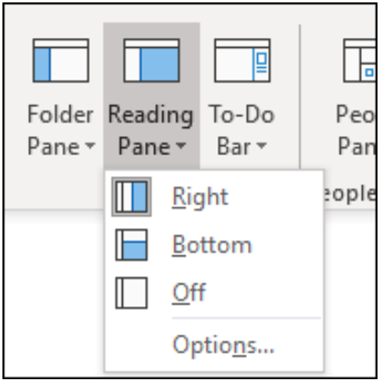This screenshot has height=381, width=381.
Task: Select the Bottom reading pane icon
Action: click(131, 245)
